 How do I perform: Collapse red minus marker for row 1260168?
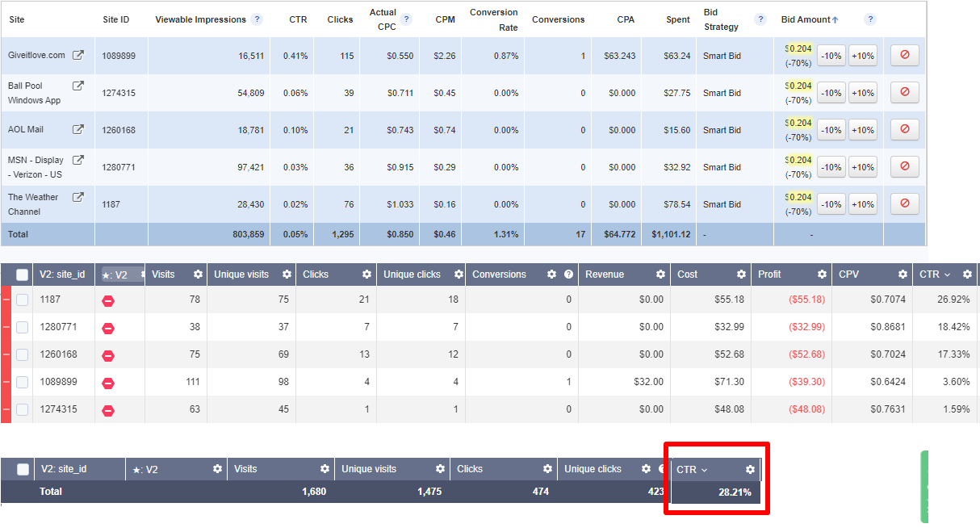pos(6,354)
